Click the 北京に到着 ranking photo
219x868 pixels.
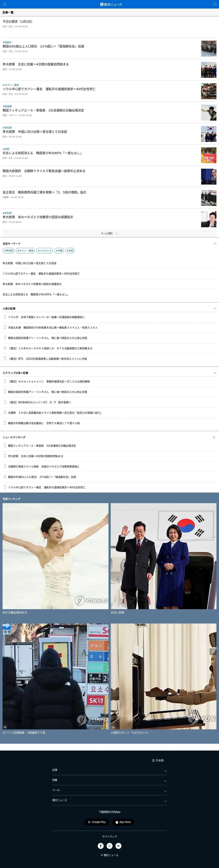tap(164, 556)
